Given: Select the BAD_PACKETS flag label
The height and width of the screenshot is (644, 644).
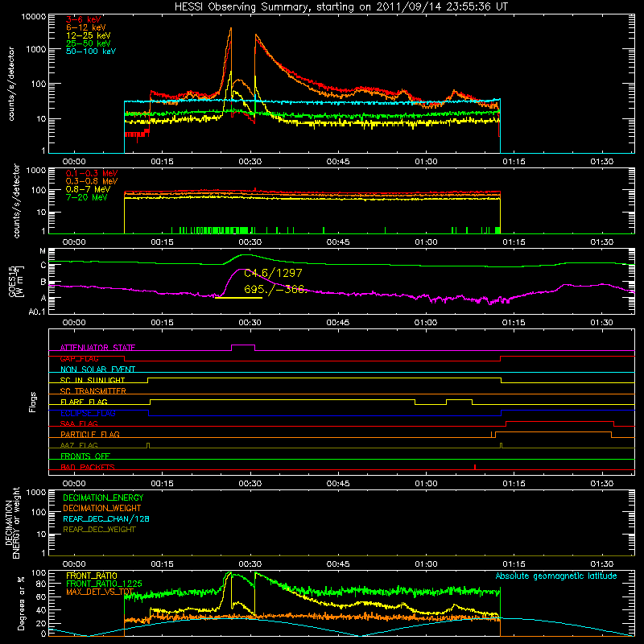Looking at the screenshot, I should tap(88, 467).
